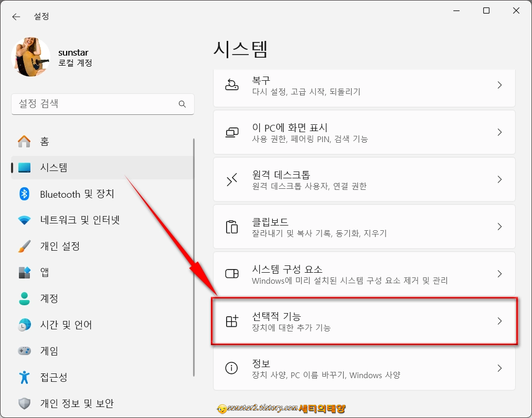Open 네트워크 및 인터넷 wifi icon
The image size is (532, 418).
pos(24,220)
